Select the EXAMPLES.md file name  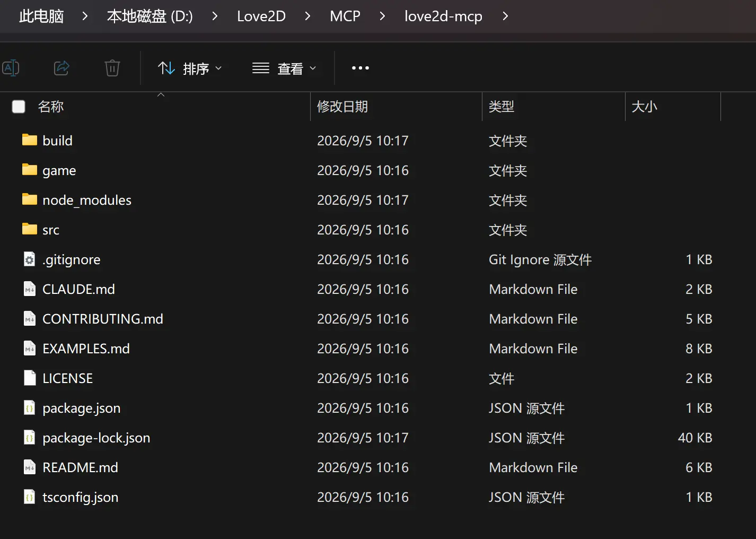86,349
